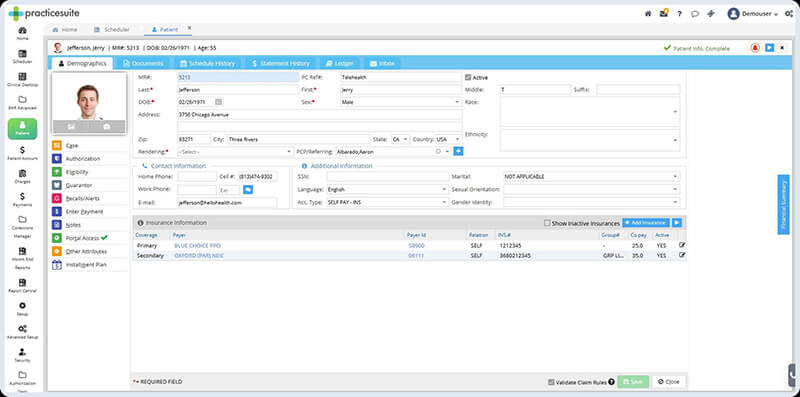800x397 pixels.
Task: Switch to the Statement History tab
Action: click(281, 63)
